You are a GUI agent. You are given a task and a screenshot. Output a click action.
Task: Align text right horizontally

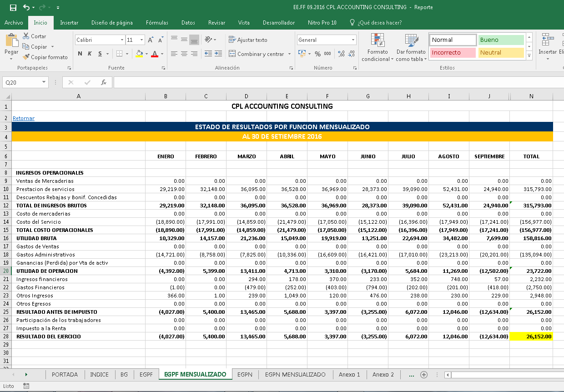[194, 54]
